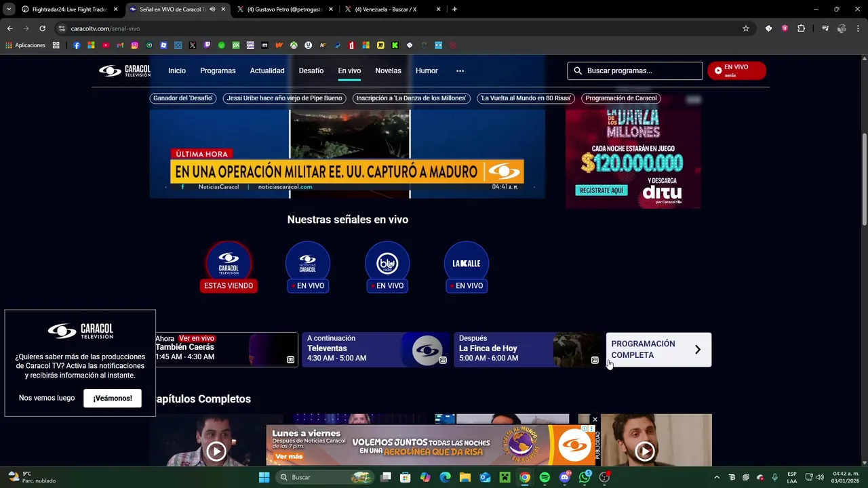Screen dimensions: 868x488
Task: Click the ¡Veámonos! button
Action: 113,398
